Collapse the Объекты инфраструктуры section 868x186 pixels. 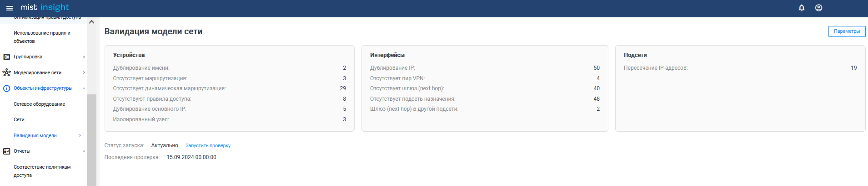tap(84, 88)
